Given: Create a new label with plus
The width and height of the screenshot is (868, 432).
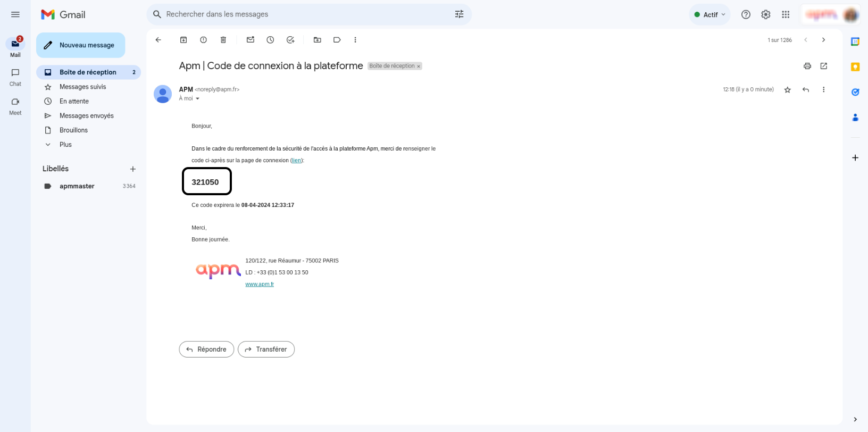Looking at the screenshot, I should [x=133, y=169].
